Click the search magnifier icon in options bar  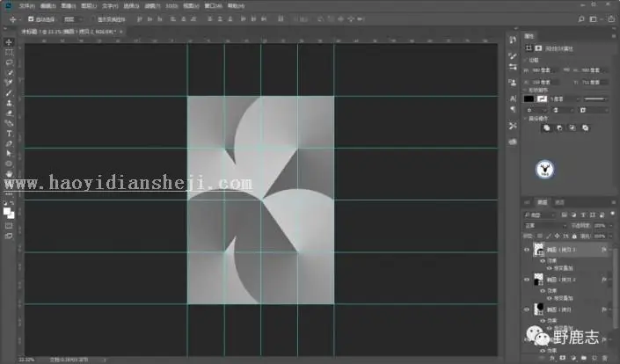pyautogui.click(x=581, y=19)
